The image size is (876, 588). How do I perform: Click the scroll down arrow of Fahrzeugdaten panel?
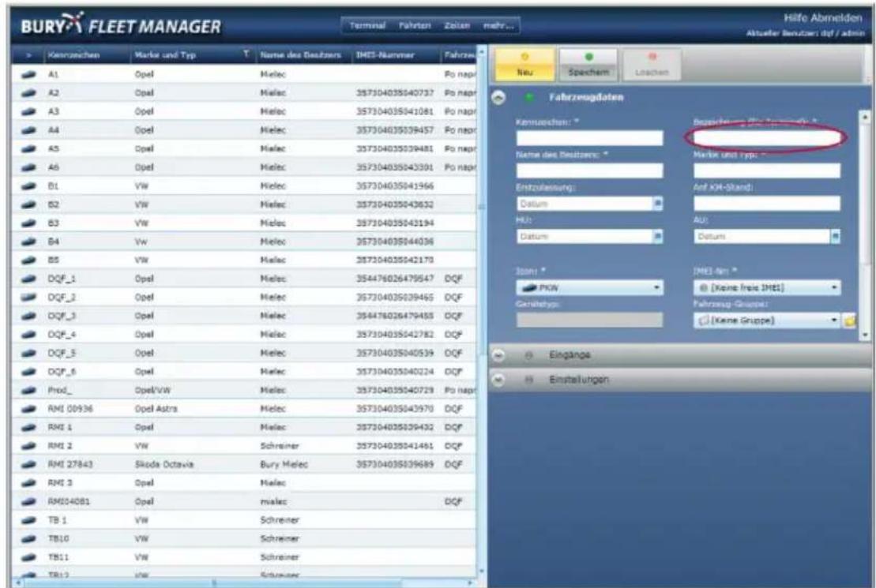click(866, 335)
